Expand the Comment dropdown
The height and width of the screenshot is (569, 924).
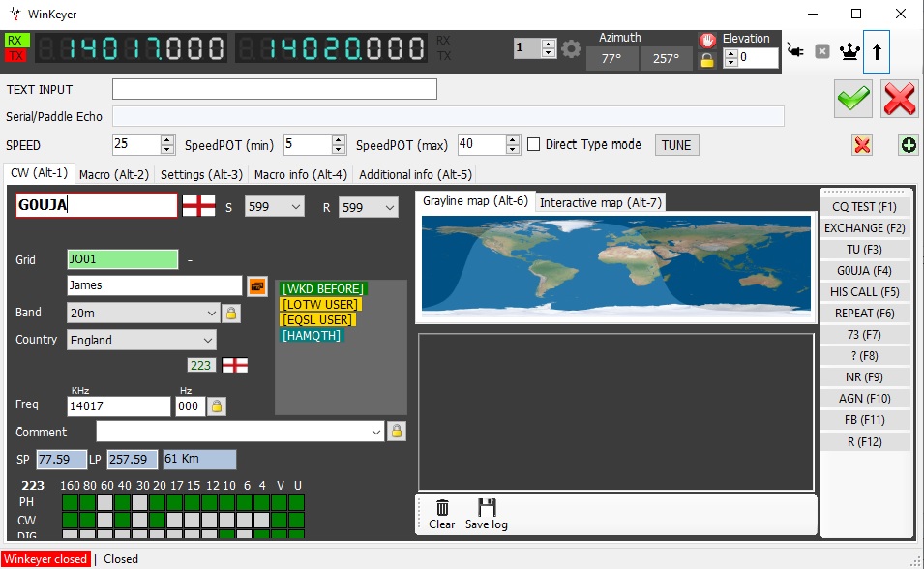pos(376,432)
